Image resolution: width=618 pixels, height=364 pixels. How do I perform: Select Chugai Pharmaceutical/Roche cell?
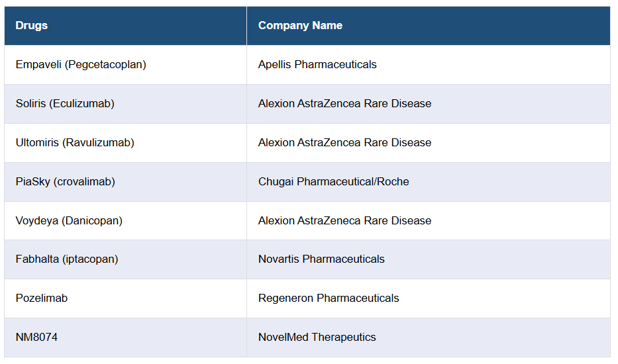point(333,182)
